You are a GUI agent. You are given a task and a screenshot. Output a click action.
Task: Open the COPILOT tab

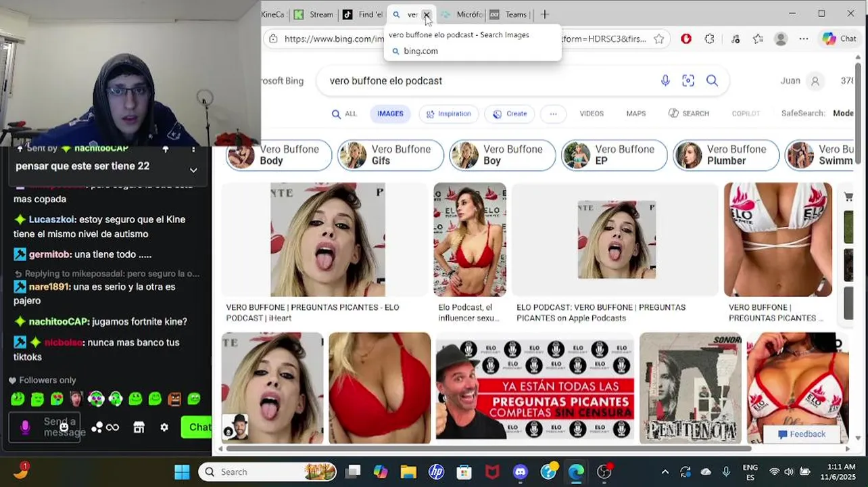pyautogui.click(x=746, y=114)
